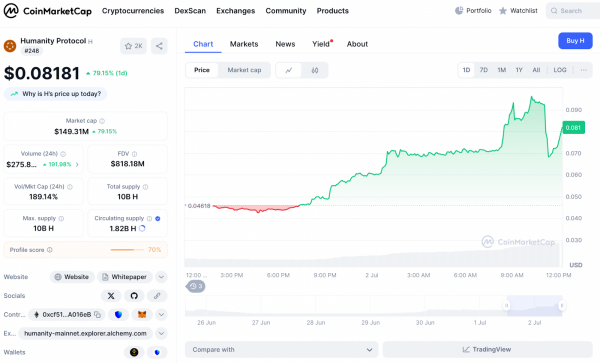Viewport: 600px width, 363px height.
Task: Set chart range to 1Y
Action: (519, 70)
